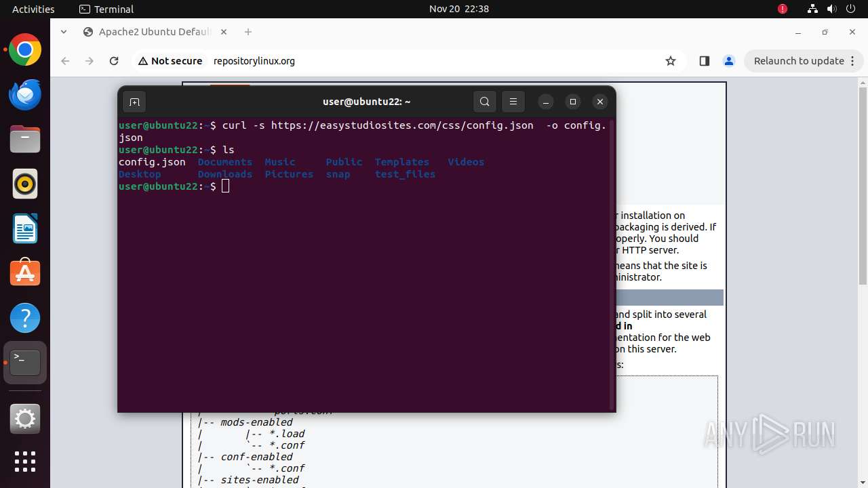Click the user@ubuntu22: ~ terminal title
Image resolution: width=868 pixels, height=488 pixels.
click(366, 102)
